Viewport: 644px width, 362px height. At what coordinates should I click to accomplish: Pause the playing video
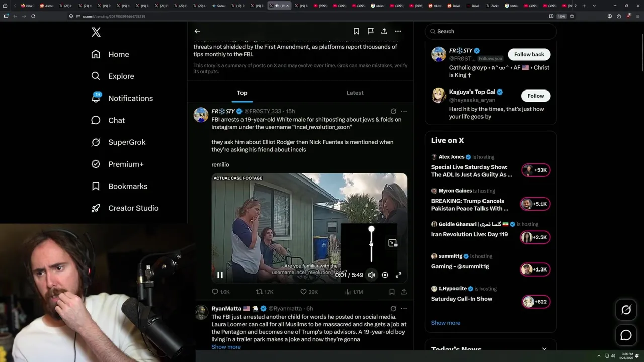tap(220, 275)
